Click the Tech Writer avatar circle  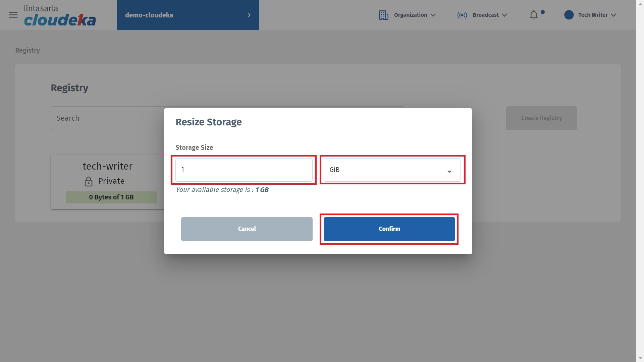pos(569,15)
